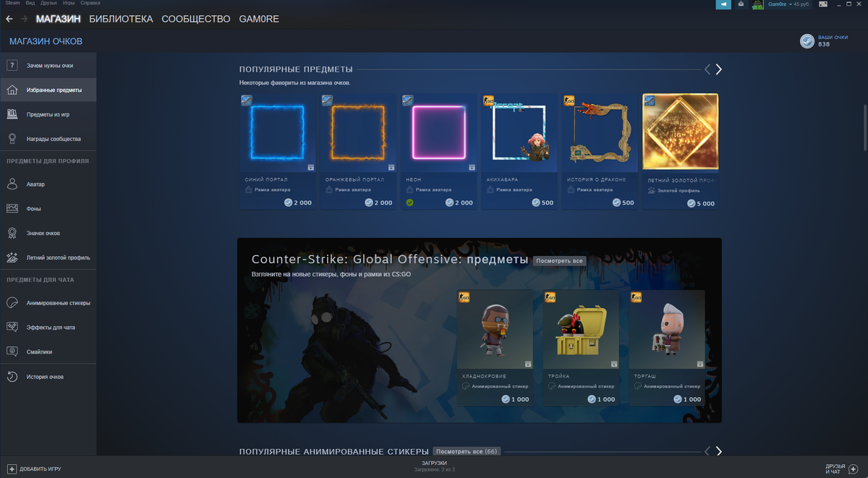Open the Тройка animated sticker
Image resolution: width=868 pixels, height=478 pixels.
tap(581, 348)
